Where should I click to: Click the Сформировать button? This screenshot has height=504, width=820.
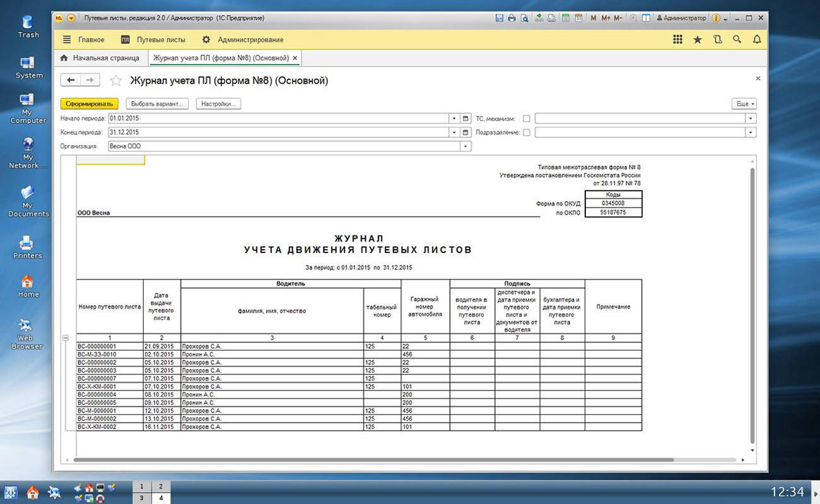(89, 104)
